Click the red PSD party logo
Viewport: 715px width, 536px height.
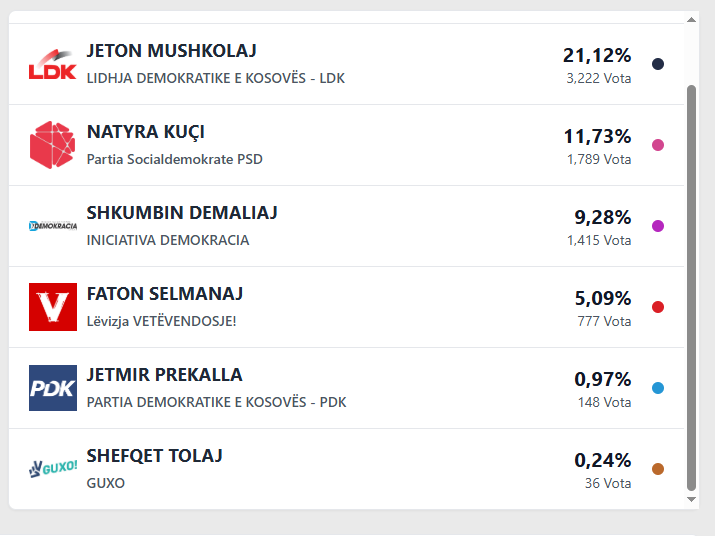(52, 145)
